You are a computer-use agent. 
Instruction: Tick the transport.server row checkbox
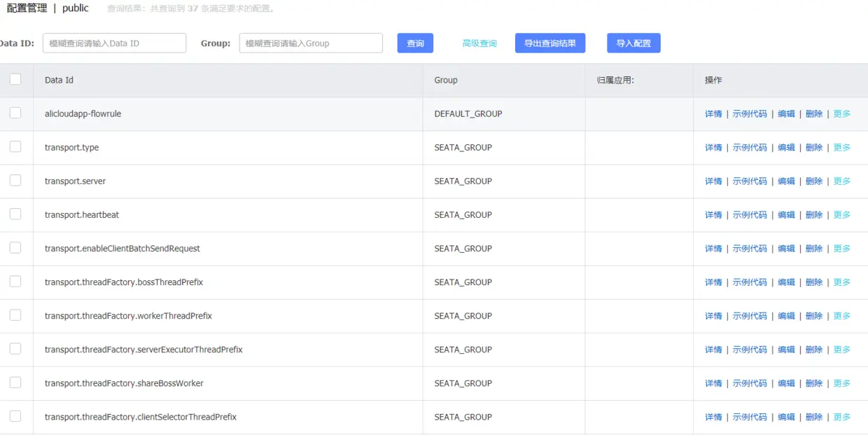click(15, 180)
